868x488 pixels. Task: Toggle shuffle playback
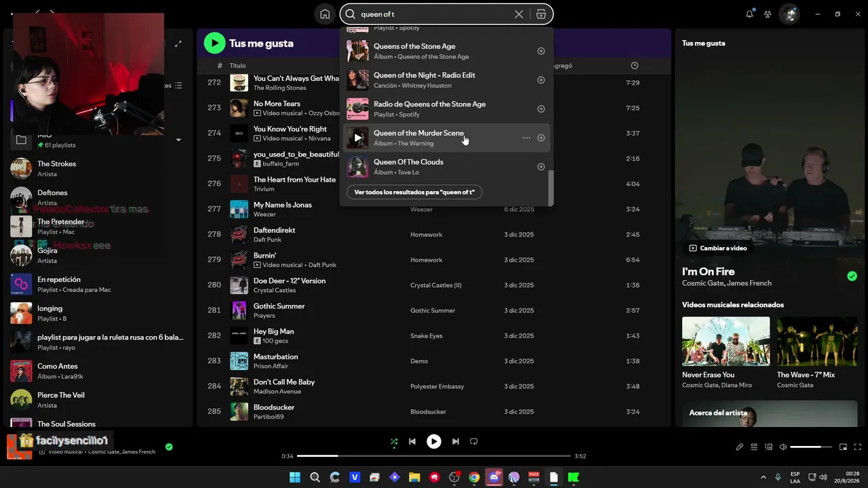(x=394, y=442)
